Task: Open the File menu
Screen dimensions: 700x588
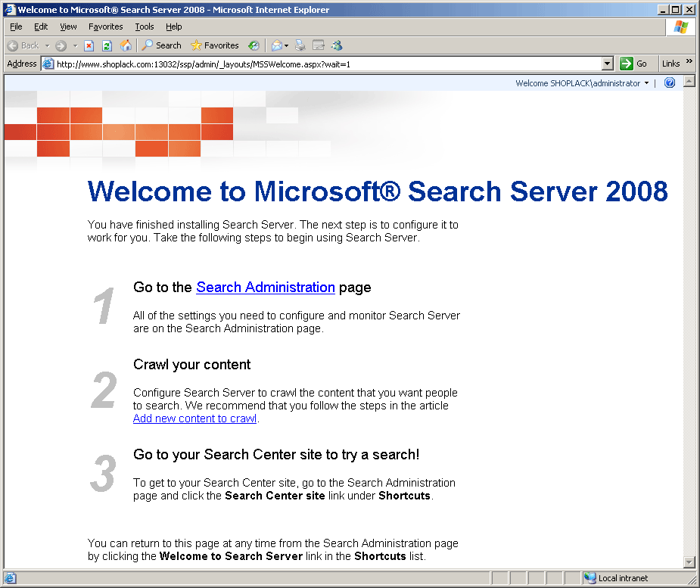Action: click(x=16, y=26)
